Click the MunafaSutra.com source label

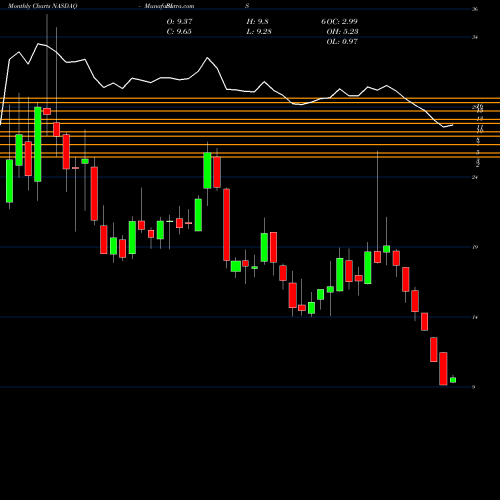point(169,6)
